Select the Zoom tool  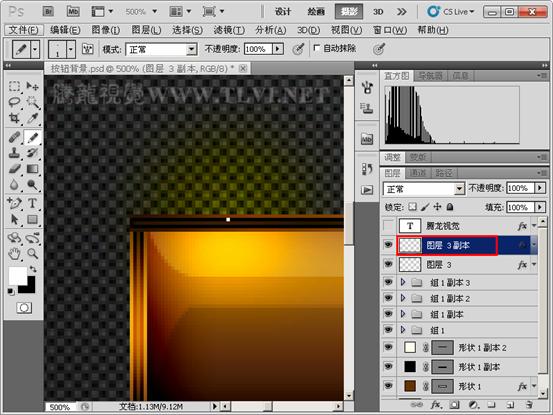click(x=32, y=253)
